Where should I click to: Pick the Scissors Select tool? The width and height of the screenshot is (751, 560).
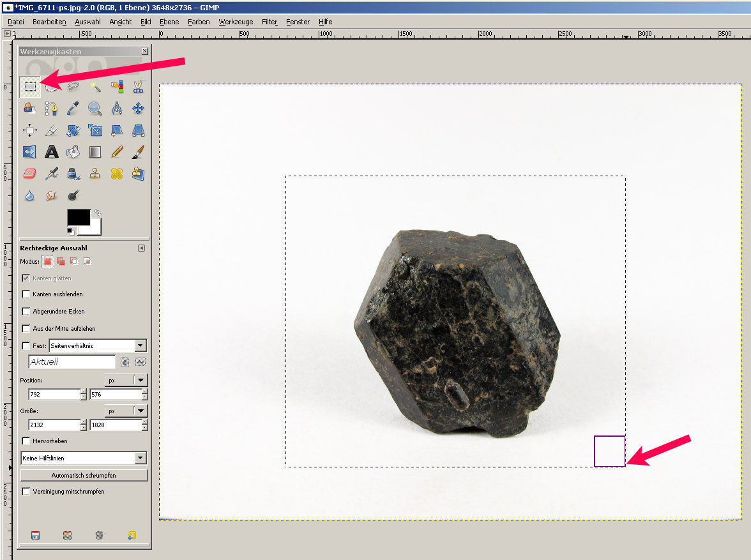click(x=138, y=86)
